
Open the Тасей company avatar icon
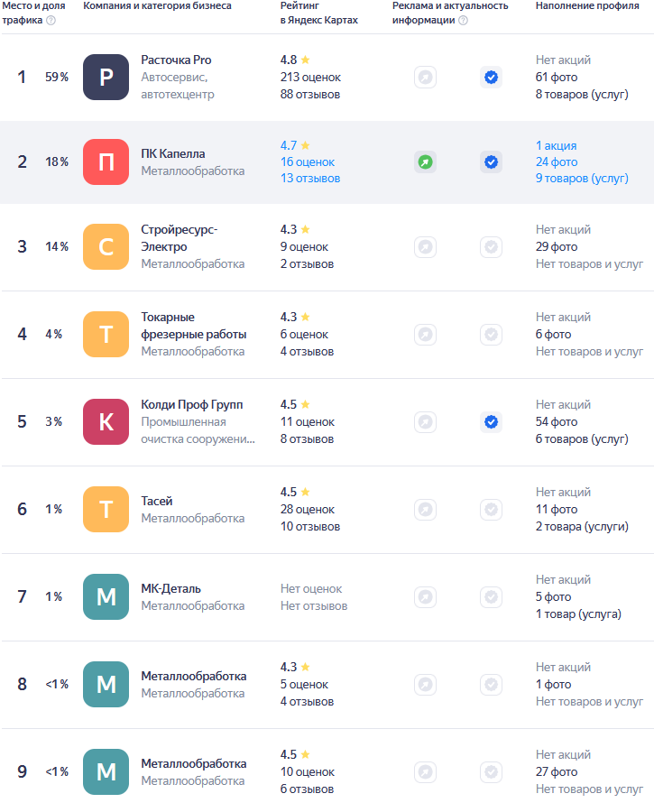click(x=106, y=509)
